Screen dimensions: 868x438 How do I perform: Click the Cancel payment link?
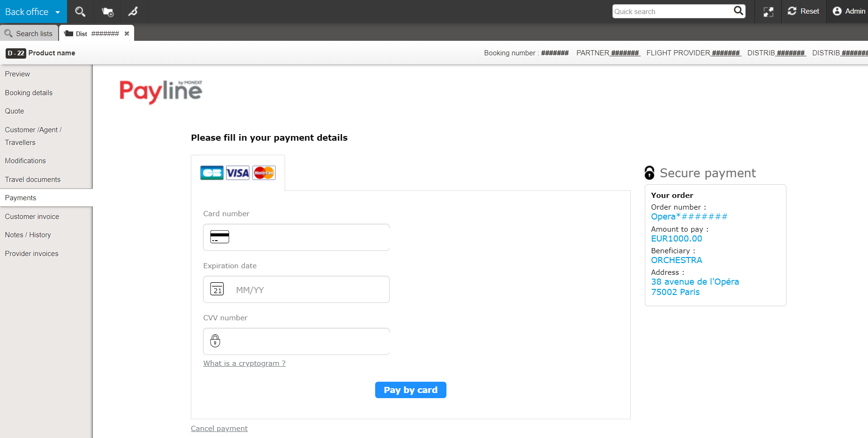[x=219, y=429]
